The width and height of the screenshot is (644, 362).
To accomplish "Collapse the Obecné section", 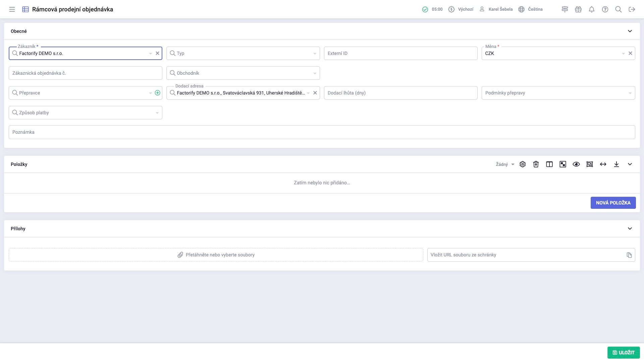I will tap(630, 31).
